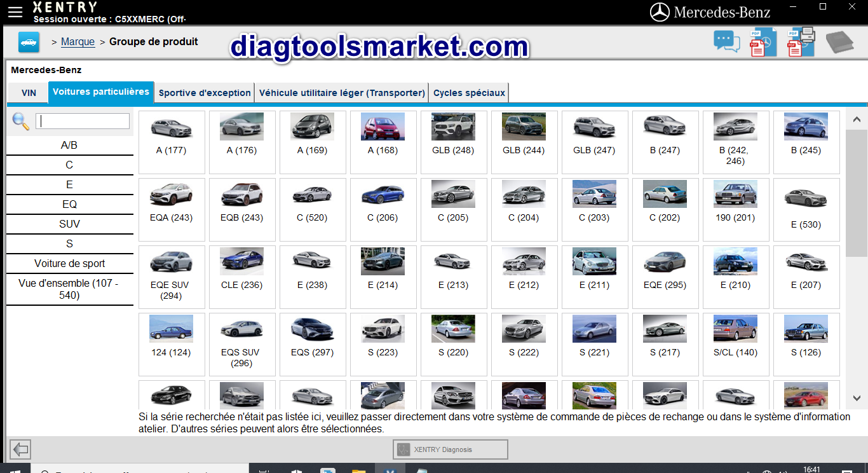Open the hamburger menu in XENTRY header
Screen dimensions: 868x473
[15, 12]
